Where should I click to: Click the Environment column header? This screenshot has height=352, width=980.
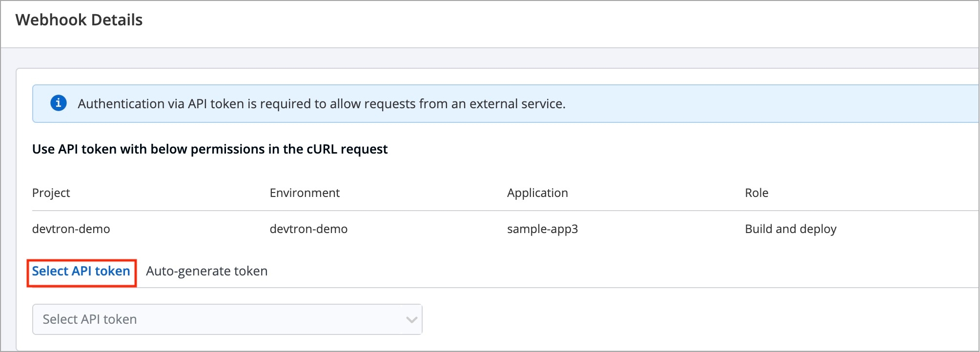(x=305, y=193)
